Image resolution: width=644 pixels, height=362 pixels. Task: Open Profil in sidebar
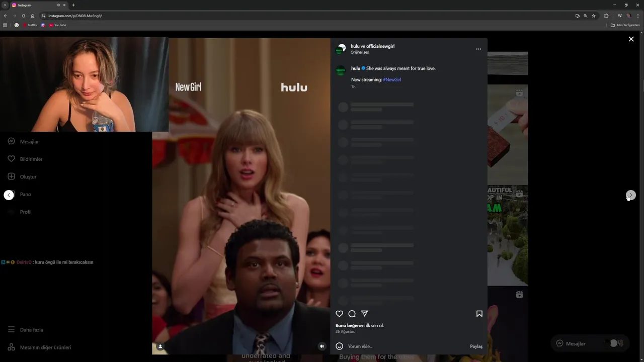tap(20, 212)
